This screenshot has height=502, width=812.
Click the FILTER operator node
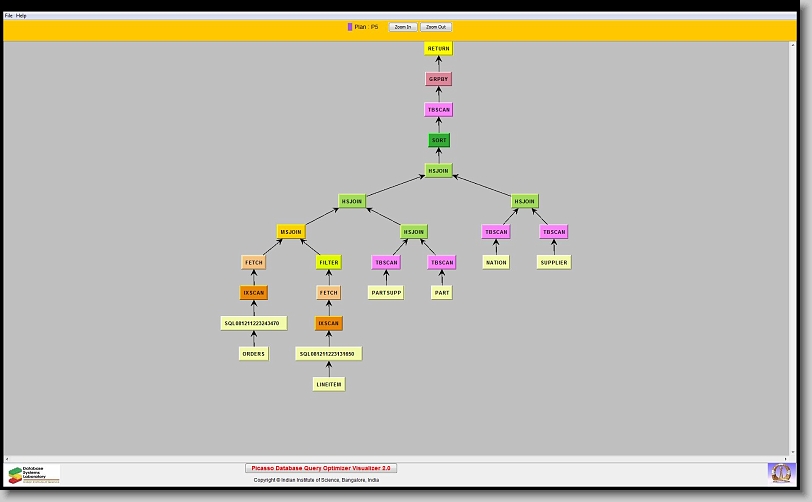pos(329,262)
